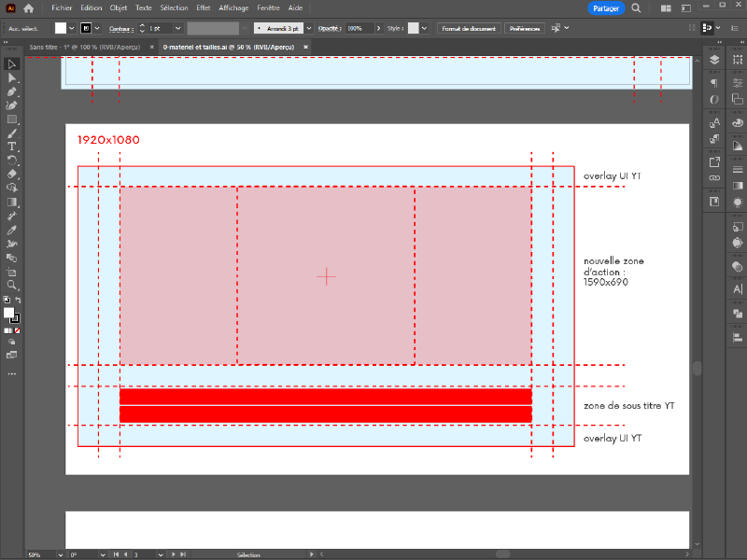Screen dimensions: 747x560
Task: Swap fill and stroke colors
Action: click(x=17, y=301)
